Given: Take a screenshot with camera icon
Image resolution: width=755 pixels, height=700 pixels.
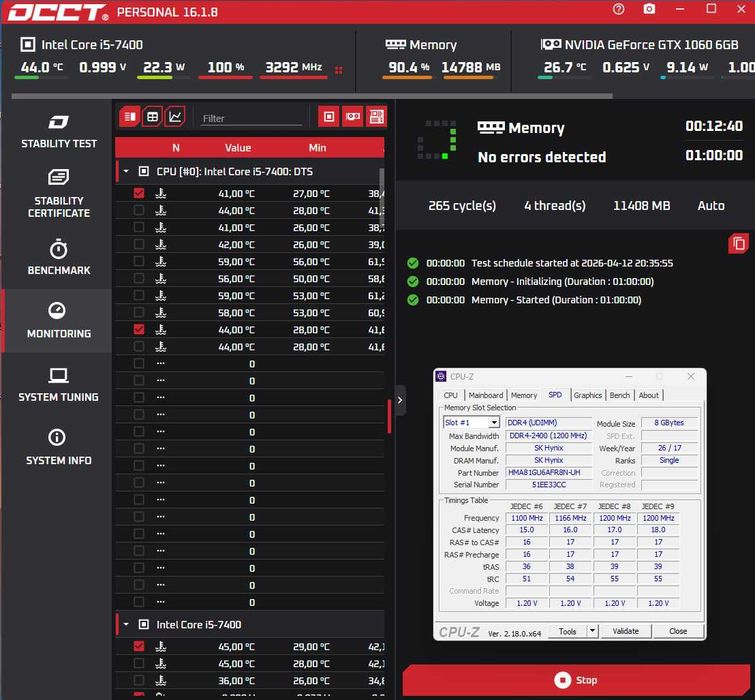Looking at the screenshot, I should pyautogui.click(x=649, y=9).
